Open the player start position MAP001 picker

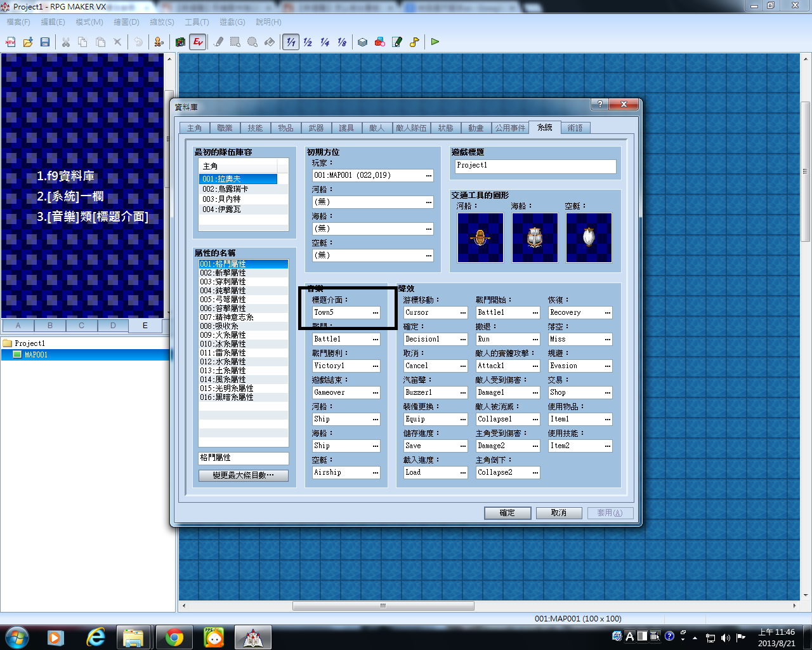[x=429, y=175]
